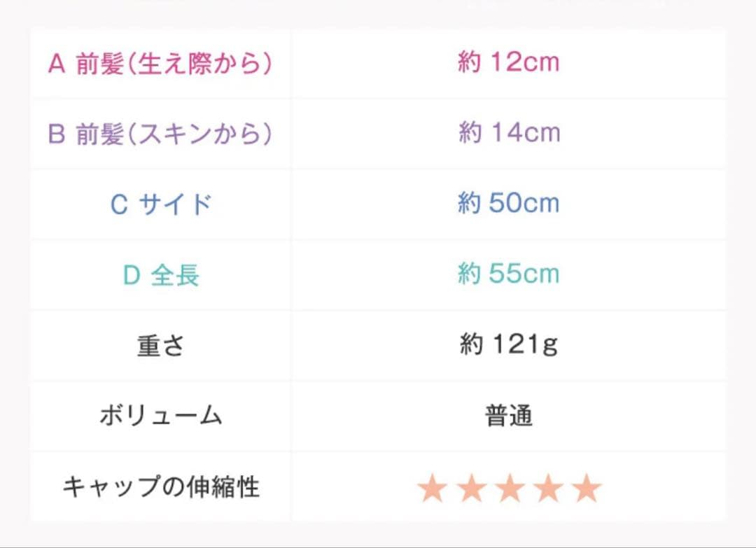Click the second star in the rating
Viewport: 756px width, 548px height.
click(471, 489)
